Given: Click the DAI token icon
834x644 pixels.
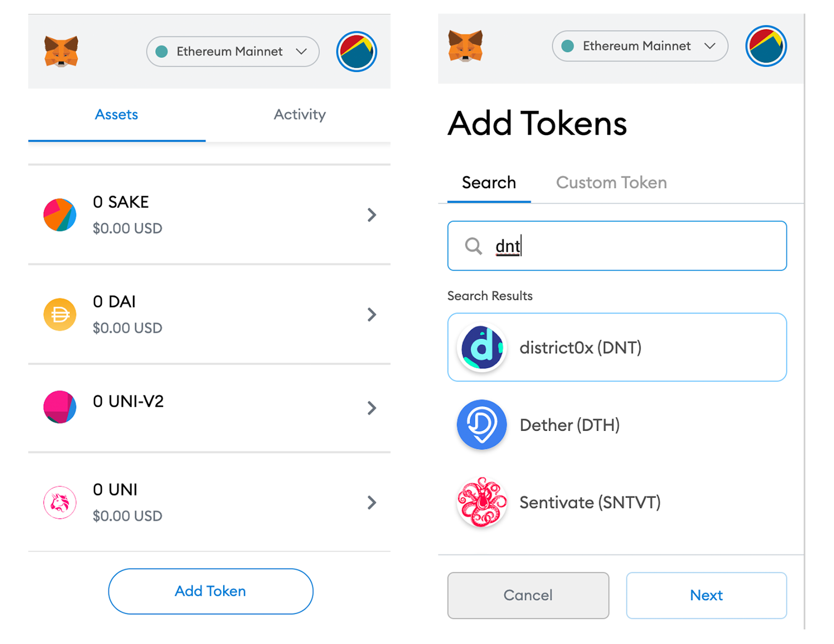Looking at the screenshot, I should tap(60, 314).
